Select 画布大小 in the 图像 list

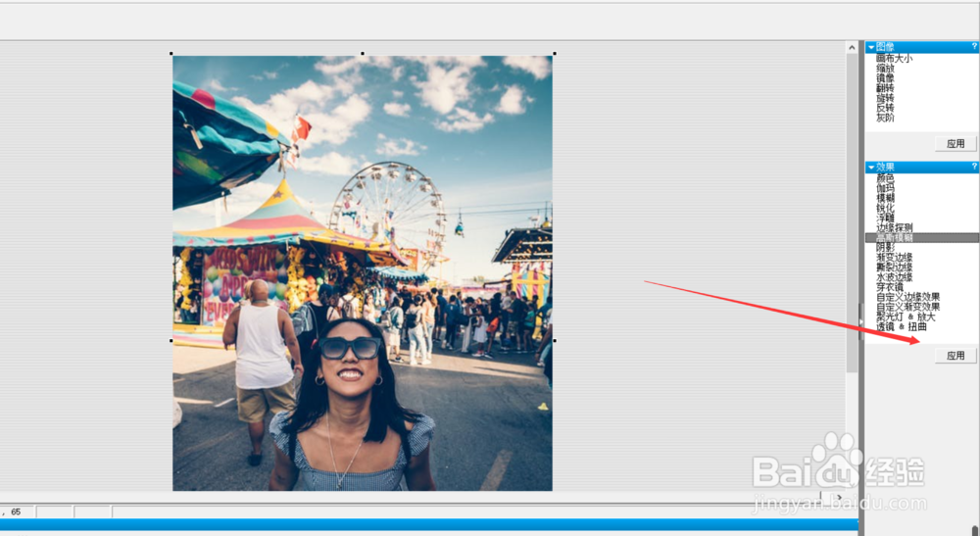click(894, 58)
